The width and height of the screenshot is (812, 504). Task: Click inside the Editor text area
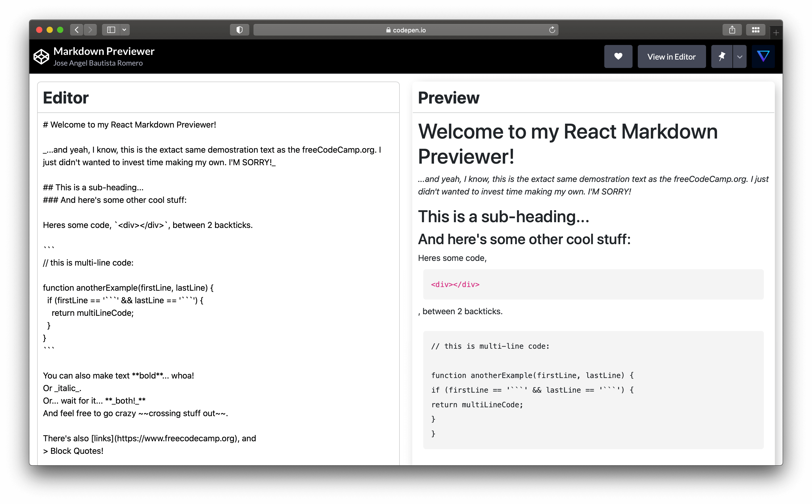[218, 289]
